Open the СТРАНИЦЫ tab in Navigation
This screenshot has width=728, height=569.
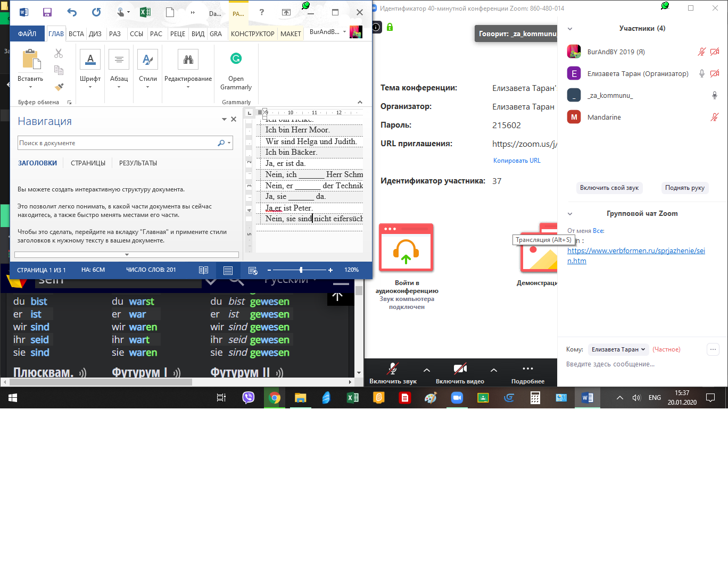point(88,163)
